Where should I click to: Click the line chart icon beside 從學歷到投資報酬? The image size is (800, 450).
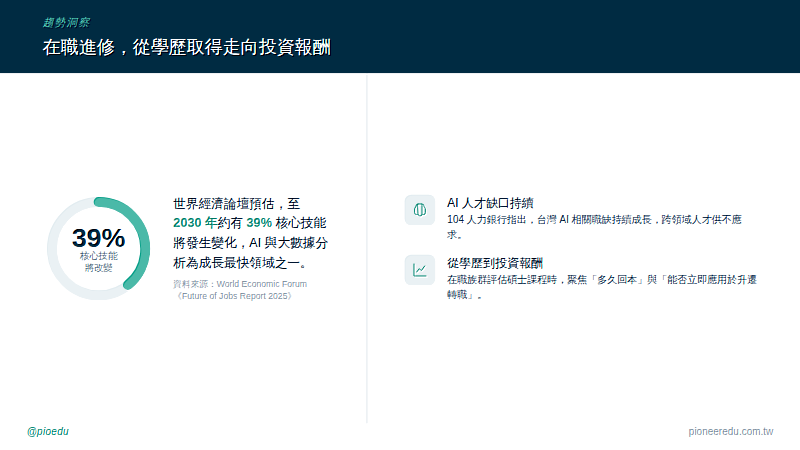419,270
